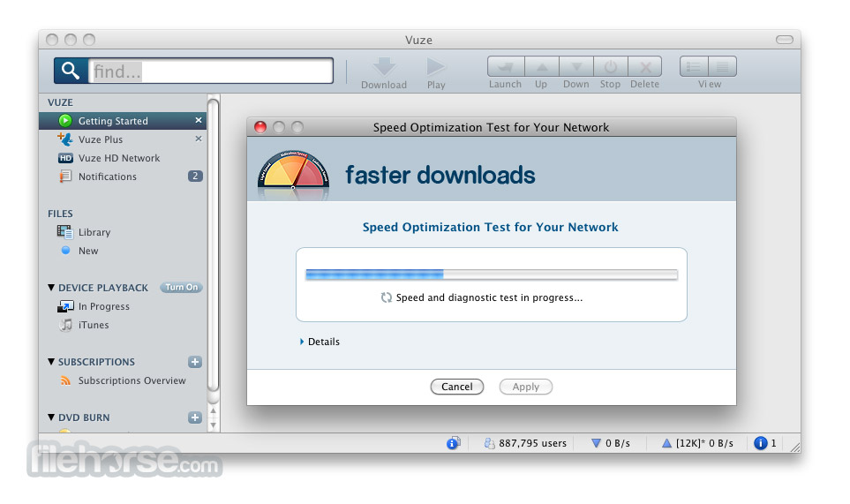Click the download speed 0 B/s indicator
Image resolution: width=850 pixels, height=504 pixels.
(x=611, y=443)
